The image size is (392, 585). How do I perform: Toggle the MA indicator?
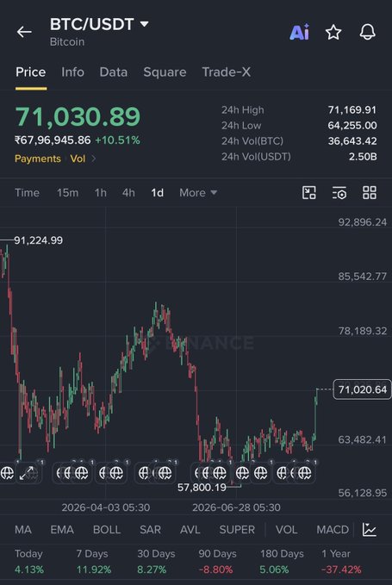pos(22,530)
